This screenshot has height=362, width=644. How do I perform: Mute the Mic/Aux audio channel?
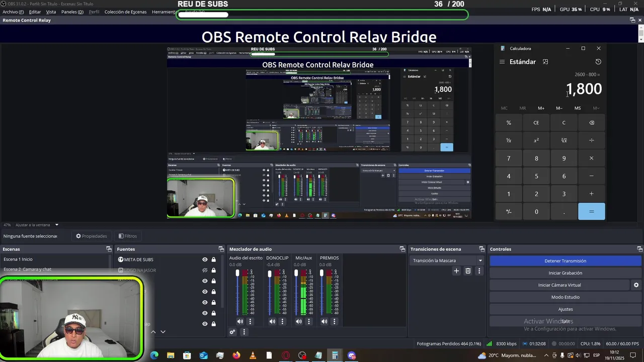click(x=299, y=321)
